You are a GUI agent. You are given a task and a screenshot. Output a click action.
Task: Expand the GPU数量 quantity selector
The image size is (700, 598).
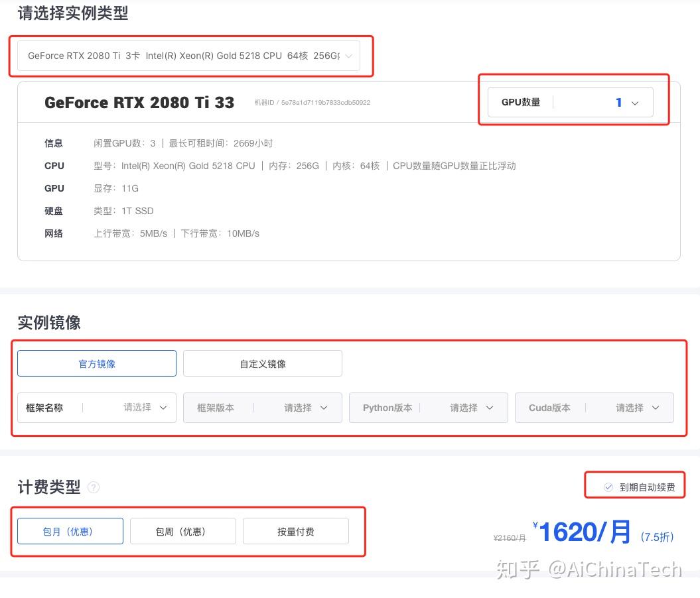tap(570, 102)
